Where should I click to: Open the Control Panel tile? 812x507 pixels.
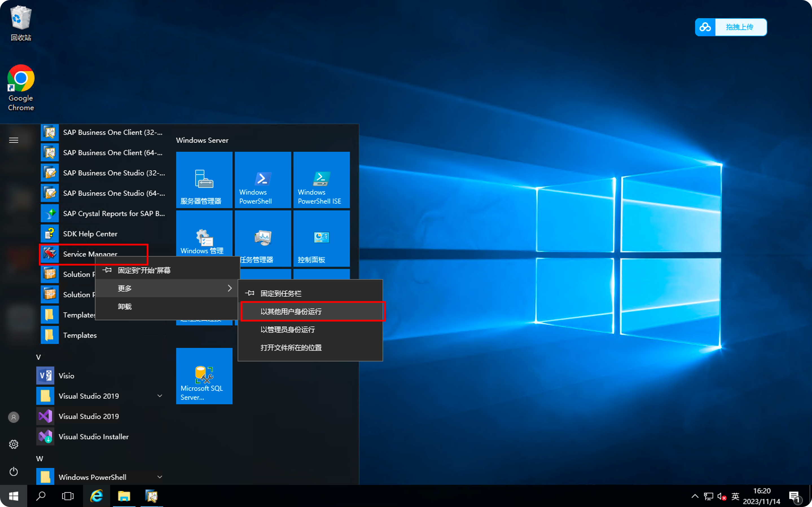click(x=322, y=238)
